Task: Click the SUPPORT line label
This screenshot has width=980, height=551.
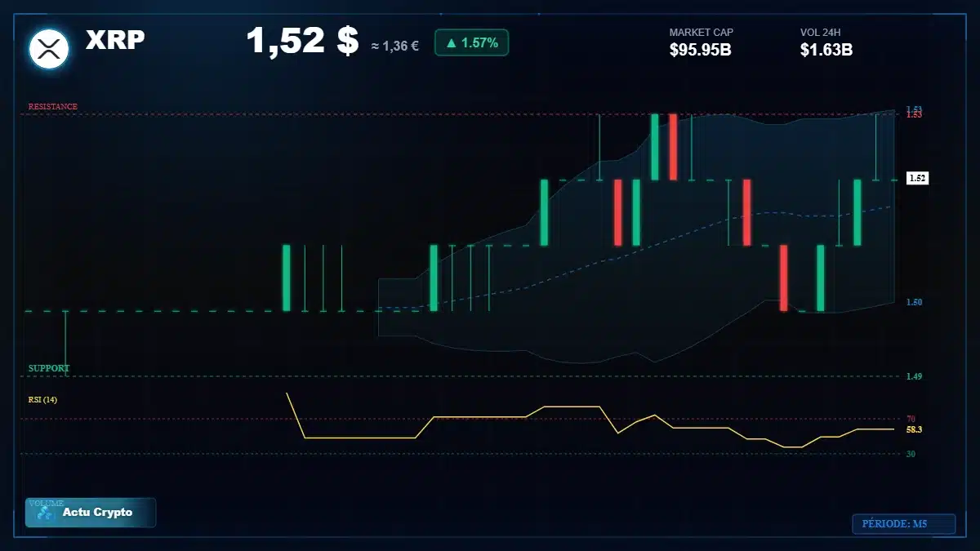Action: pyautogui.click(x=49, y=368)
